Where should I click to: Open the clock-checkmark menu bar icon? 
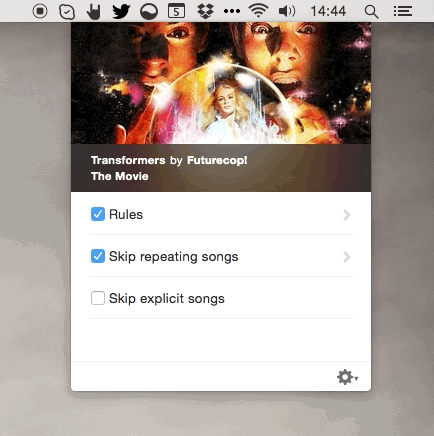pyautogui.click(x=67, y=12)
